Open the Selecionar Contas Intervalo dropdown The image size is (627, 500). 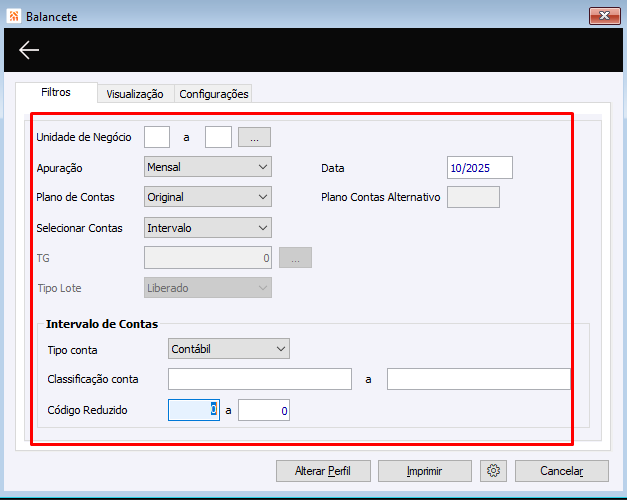(x=208, y=228)
